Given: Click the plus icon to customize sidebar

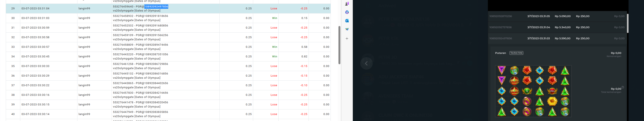Looking at the screenshot, I should click(x=347, y=39).
